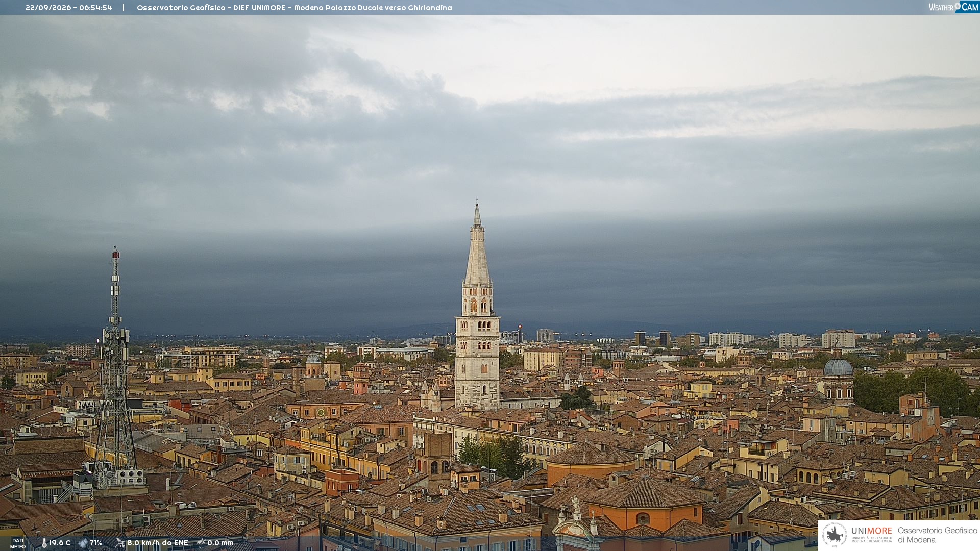Image resolution: width=980 pixels, height=551 pixels.
Task: Click the white Ghirlandina bell tower spire
Action: [x=477, y=306]
